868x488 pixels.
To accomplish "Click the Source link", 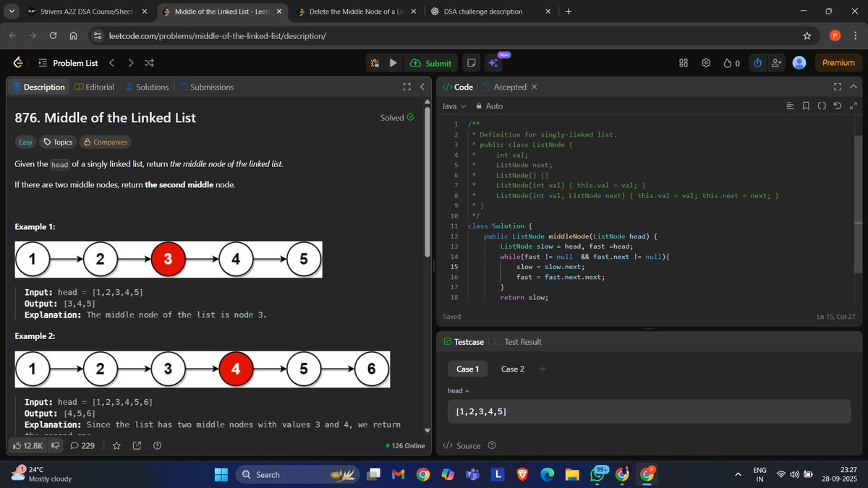I will 461,445.
